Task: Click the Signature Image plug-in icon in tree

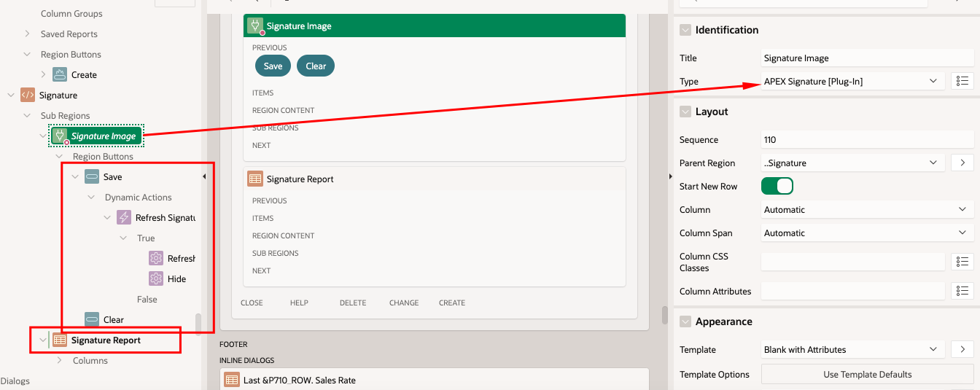Action: pos(61,136)
